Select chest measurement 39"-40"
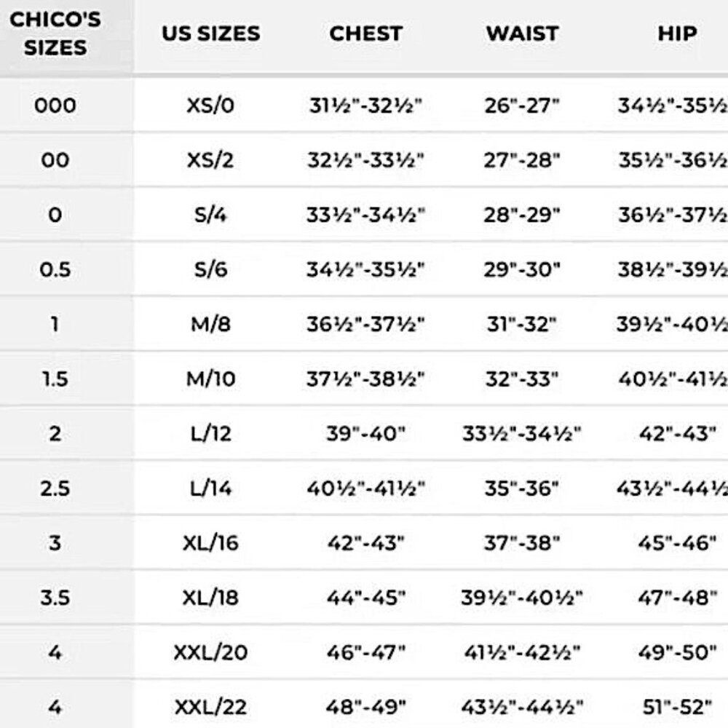 [x=365, y=434]
